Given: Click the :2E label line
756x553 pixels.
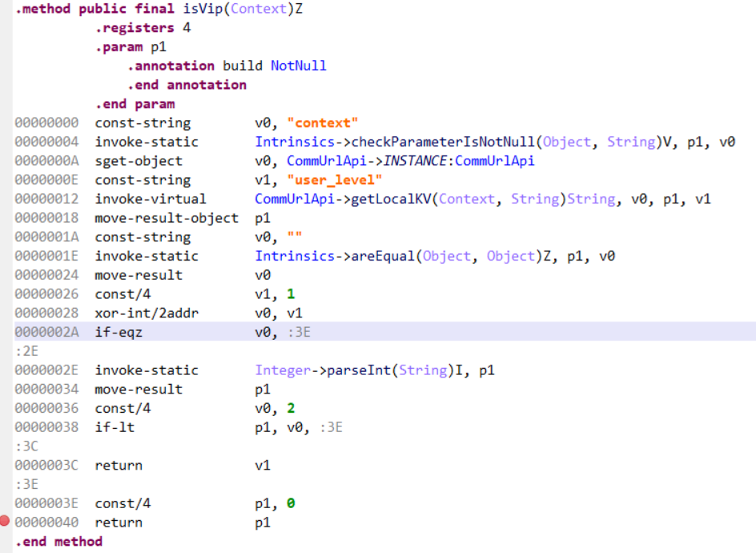Looking at the screenshot, I should [x=26, y=351].
